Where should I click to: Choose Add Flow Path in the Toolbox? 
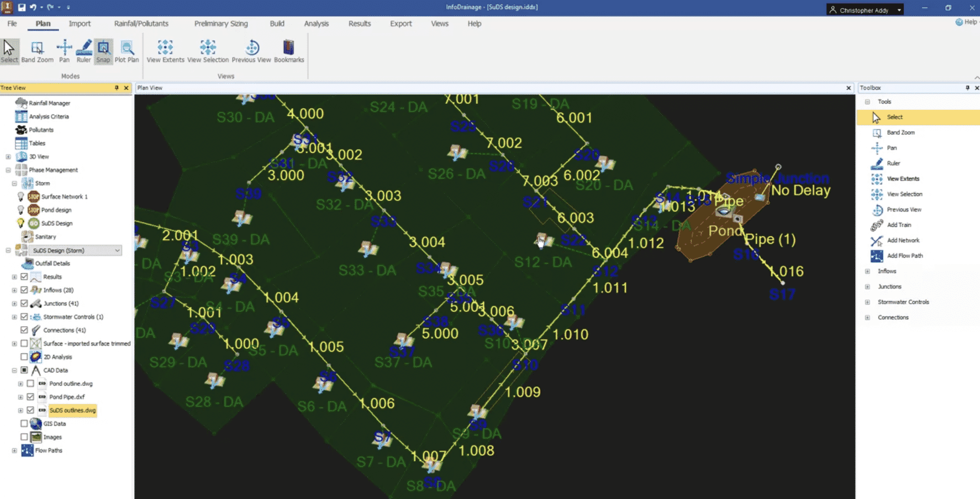click(904, 256)
